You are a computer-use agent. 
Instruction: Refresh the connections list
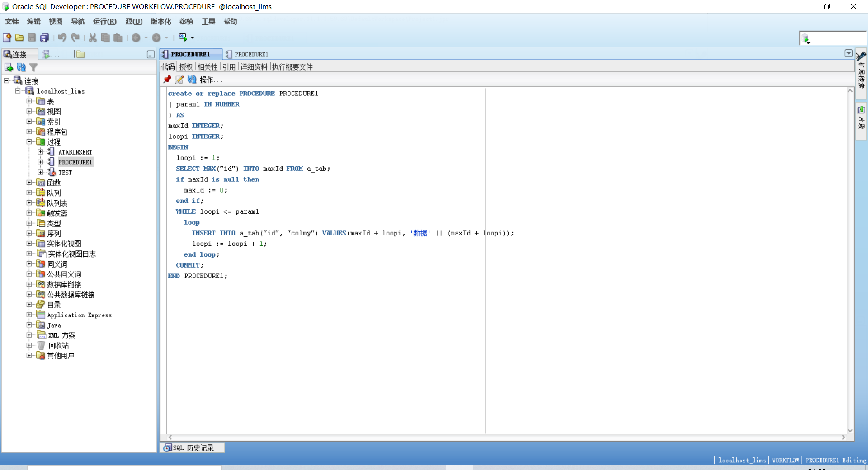[x=21, y=67]
